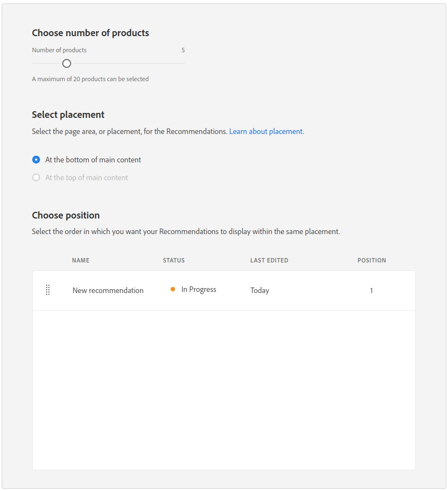Viewport: 448px width, 491px height.
Task: Click the Today last edited cell
Action: (260, 290)
